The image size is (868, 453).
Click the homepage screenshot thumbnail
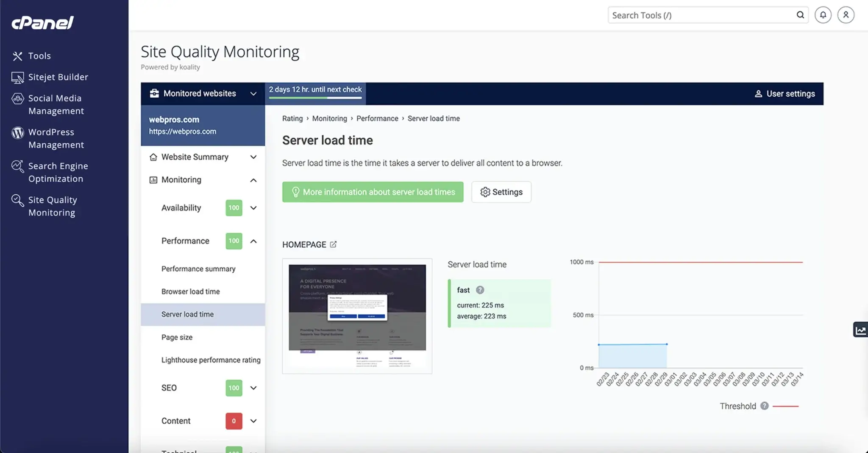coord(357,316)
